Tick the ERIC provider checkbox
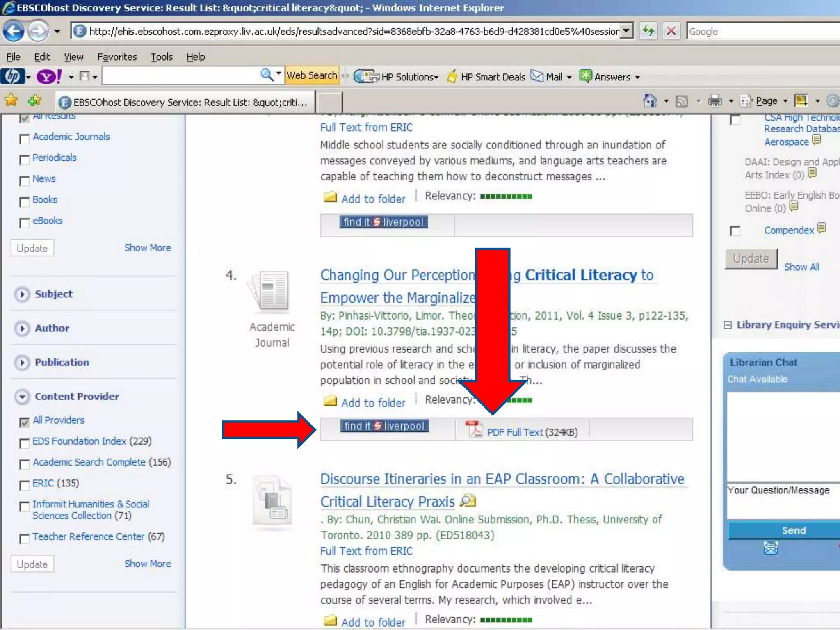 pos(25,485)
